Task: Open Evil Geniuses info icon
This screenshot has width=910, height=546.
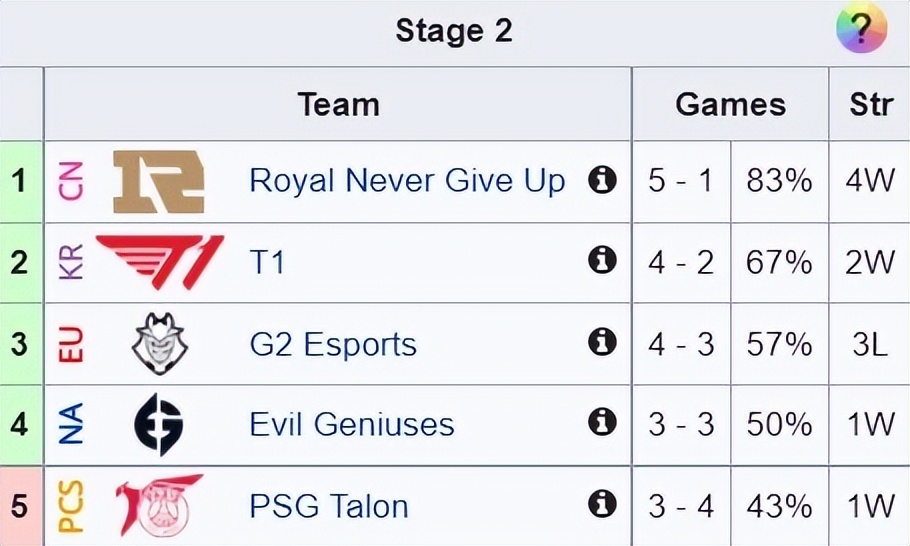Action: (602, 423)
